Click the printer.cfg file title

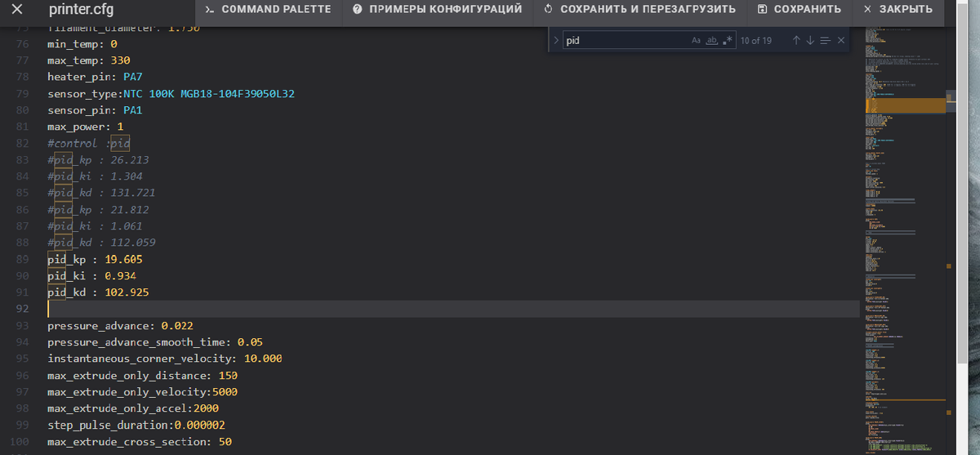(80, 10)
